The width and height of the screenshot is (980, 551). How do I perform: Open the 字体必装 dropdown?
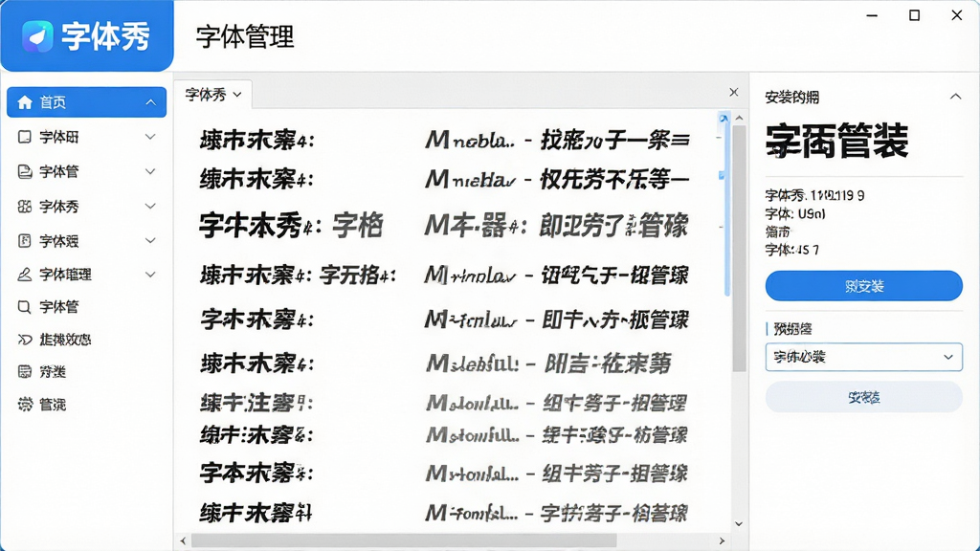click(864, 358)
